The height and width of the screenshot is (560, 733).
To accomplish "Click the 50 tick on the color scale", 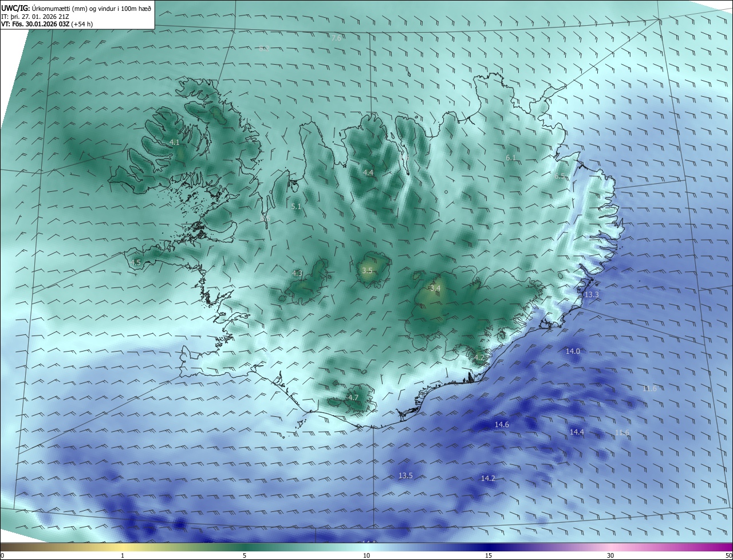I will coord(728,555).
